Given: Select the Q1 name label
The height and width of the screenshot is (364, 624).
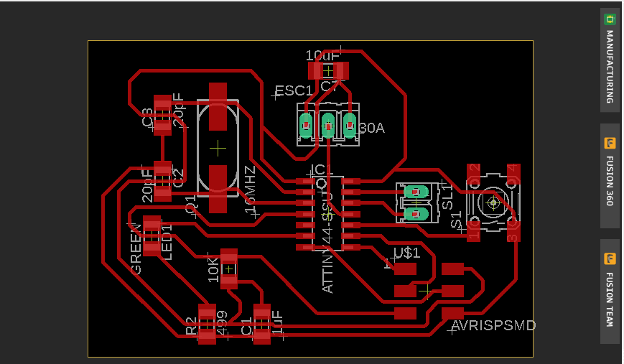Looking at the screenshot, I should click(192, 204).
